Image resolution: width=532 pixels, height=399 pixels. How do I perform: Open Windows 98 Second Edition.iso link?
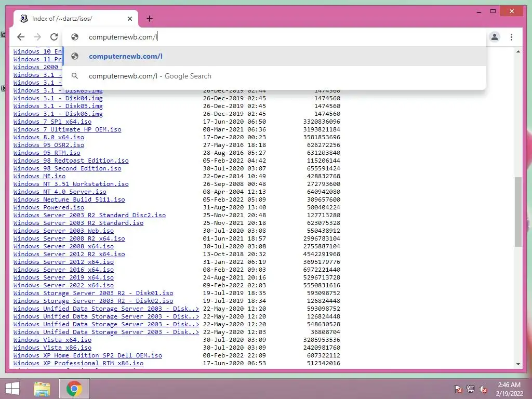point(67,169)
